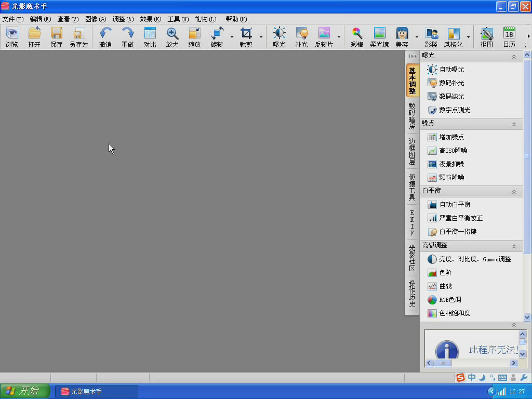The height and width of the screenshot is (399, 532).
Task: Open the 美容 beauty tool
Action: [402, 37]
